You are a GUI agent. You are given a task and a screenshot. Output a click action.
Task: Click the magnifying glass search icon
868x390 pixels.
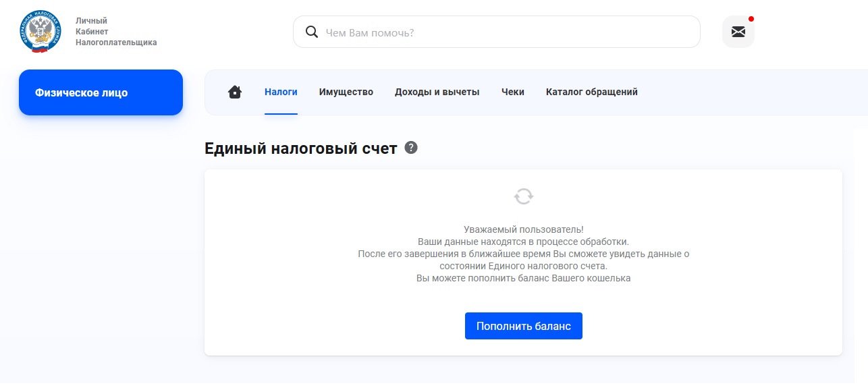click(x=312, y=32)
